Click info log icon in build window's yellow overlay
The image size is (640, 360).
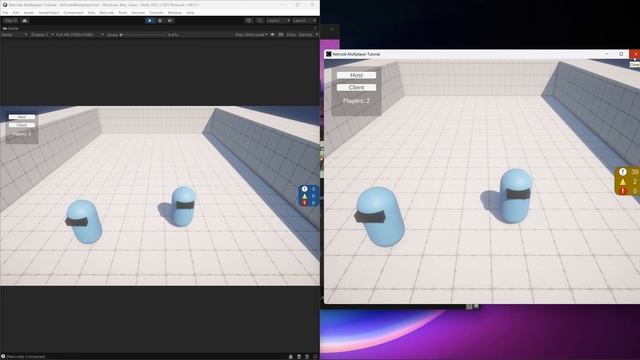tap(622, 172)
